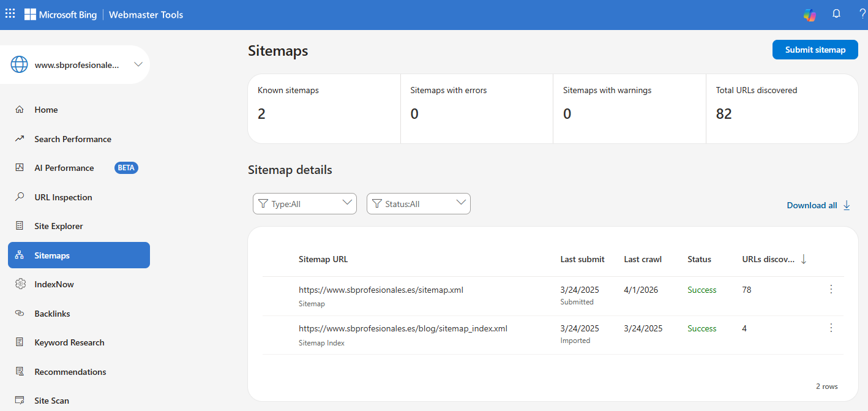Open the Status:All filter dropdown
This screenshot has height=411, width=868.
coord(419,204)
